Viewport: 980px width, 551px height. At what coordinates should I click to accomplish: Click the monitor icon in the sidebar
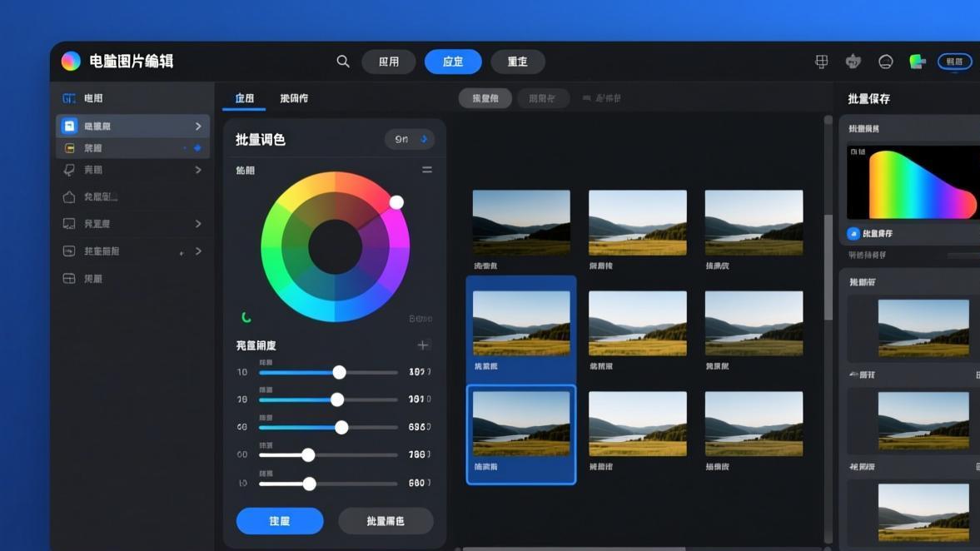(x=69, y=224)
